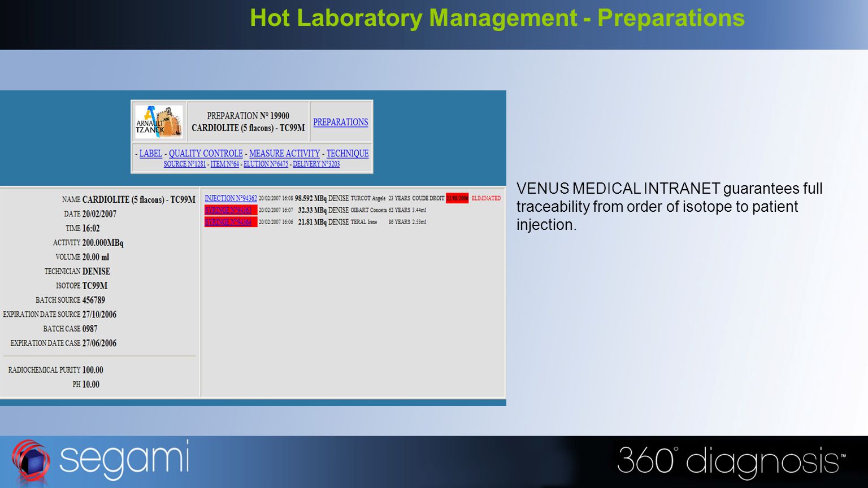
Task: Click the RADIOCHEMICAL PURITY value 100.00
Action: tap(93, 370)
